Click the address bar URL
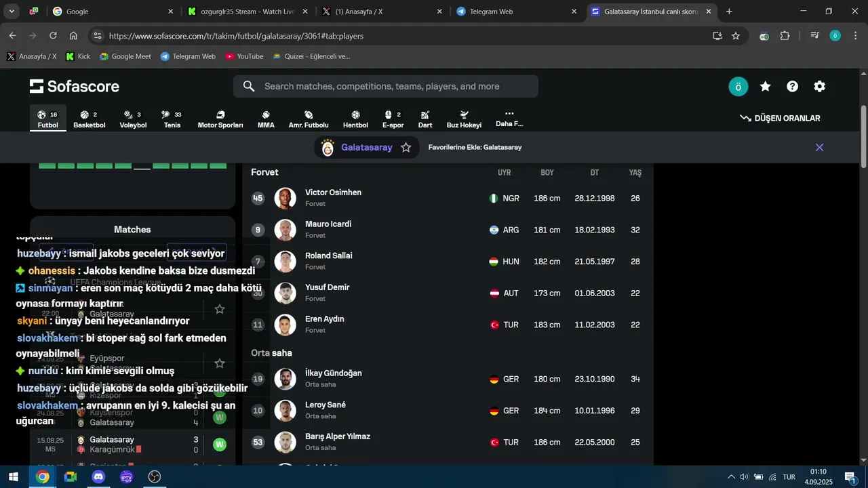This screenshot has width=868, height=488. (236, 36)
